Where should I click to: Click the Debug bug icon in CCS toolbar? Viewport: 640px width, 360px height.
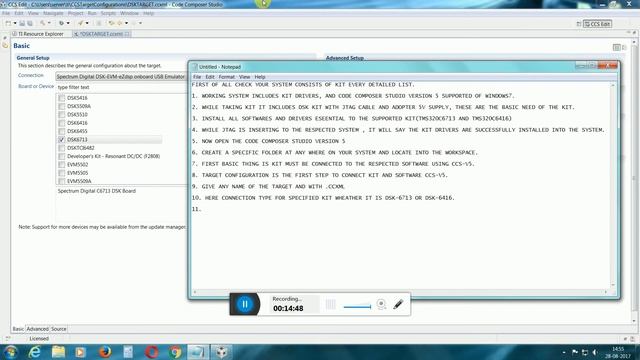point(61,23)
